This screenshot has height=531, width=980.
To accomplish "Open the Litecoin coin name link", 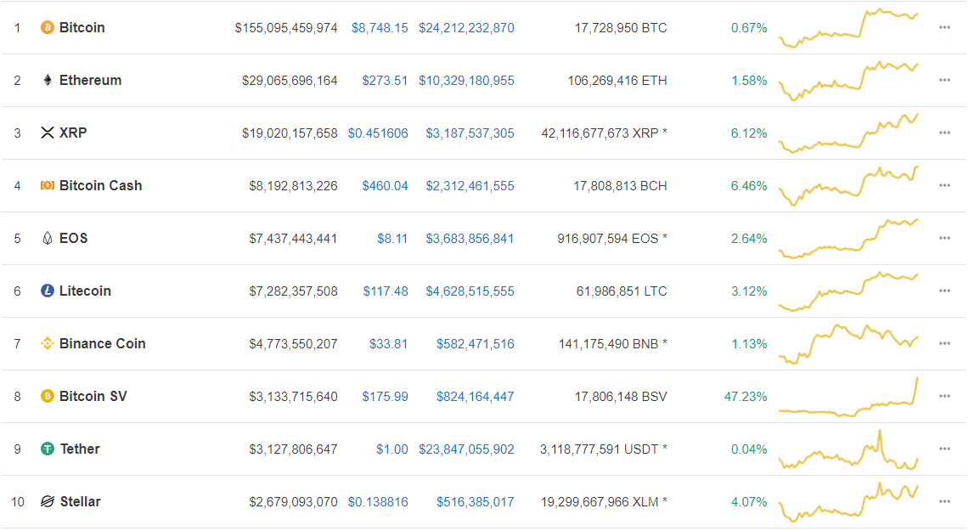I will [85, 291].
